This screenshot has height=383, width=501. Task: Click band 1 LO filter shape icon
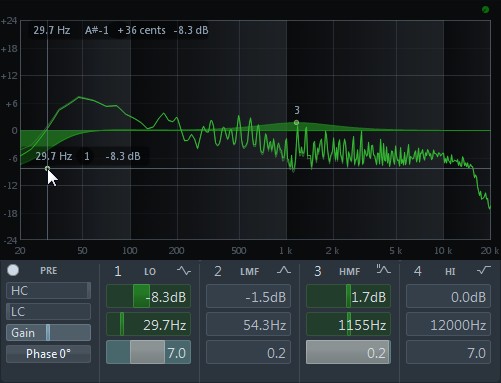tap(184, 270)
